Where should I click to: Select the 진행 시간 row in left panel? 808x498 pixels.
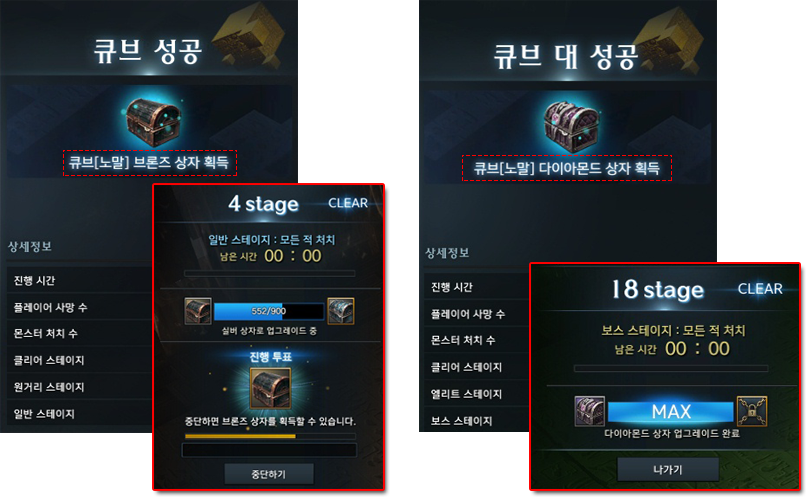[x=79, y=280]
